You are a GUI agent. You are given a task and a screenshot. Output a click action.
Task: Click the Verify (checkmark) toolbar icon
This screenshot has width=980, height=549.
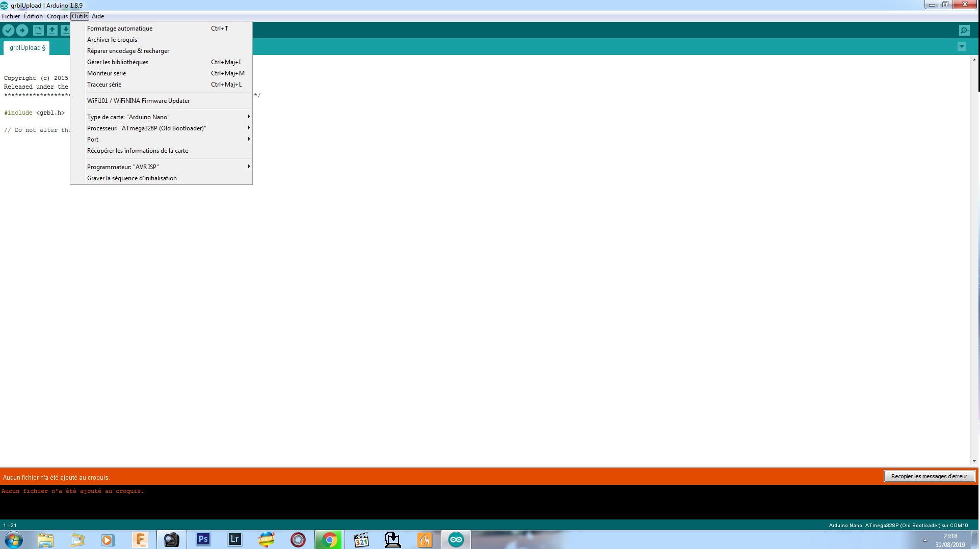coord(8,31)
